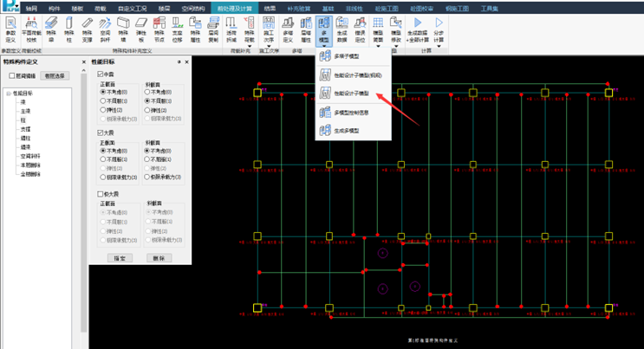The width and height of the screenshot is (644, 349).
Task: Click the 删除 button
Action: 159,258
